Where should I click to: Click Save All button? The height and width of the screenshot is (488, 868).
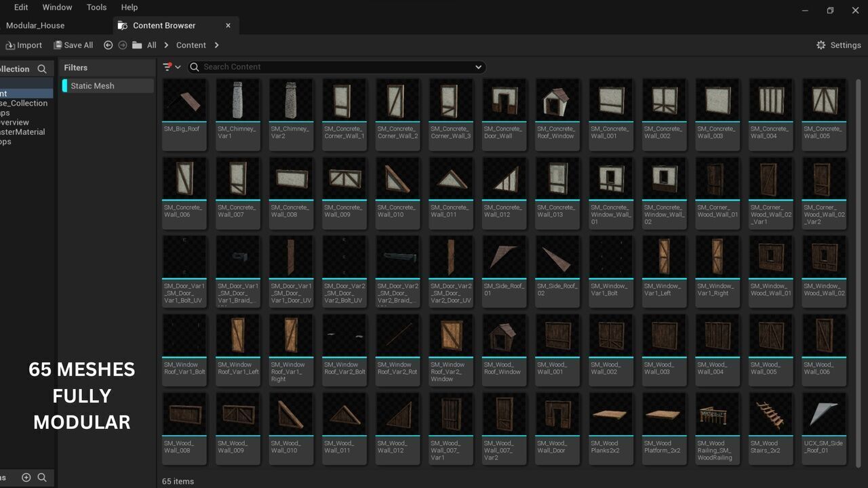[x=73, y=45]
